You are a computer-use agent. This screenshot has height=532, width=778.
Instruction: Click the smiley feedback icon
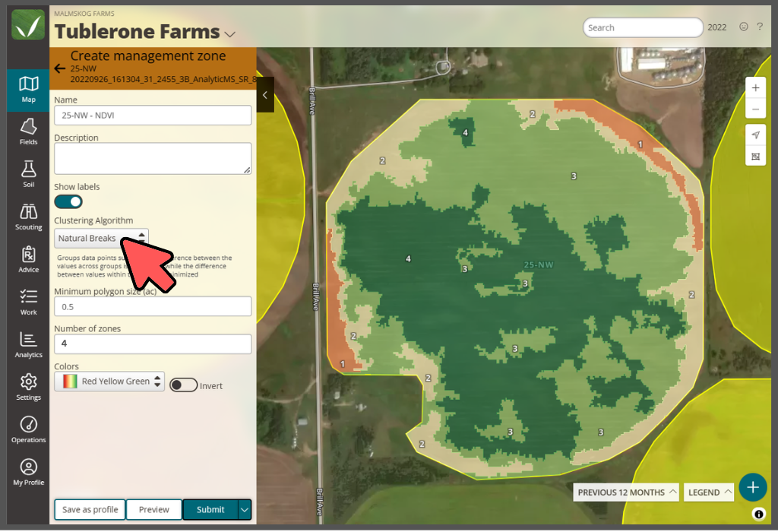743,27
